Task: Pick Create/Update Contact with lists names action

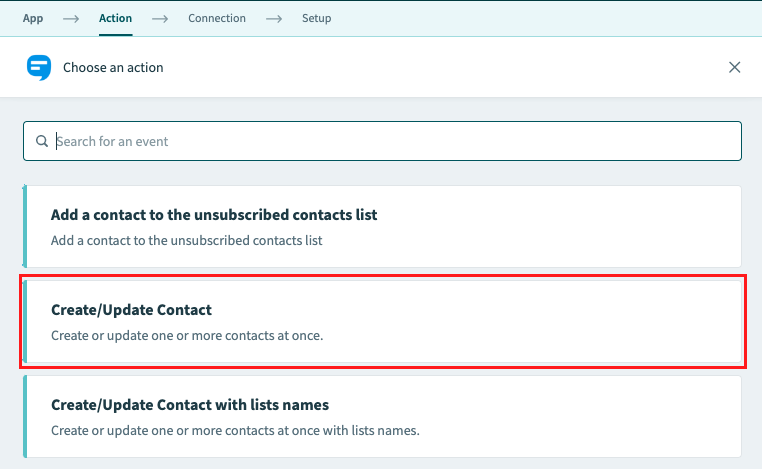Action: [382, 417]
